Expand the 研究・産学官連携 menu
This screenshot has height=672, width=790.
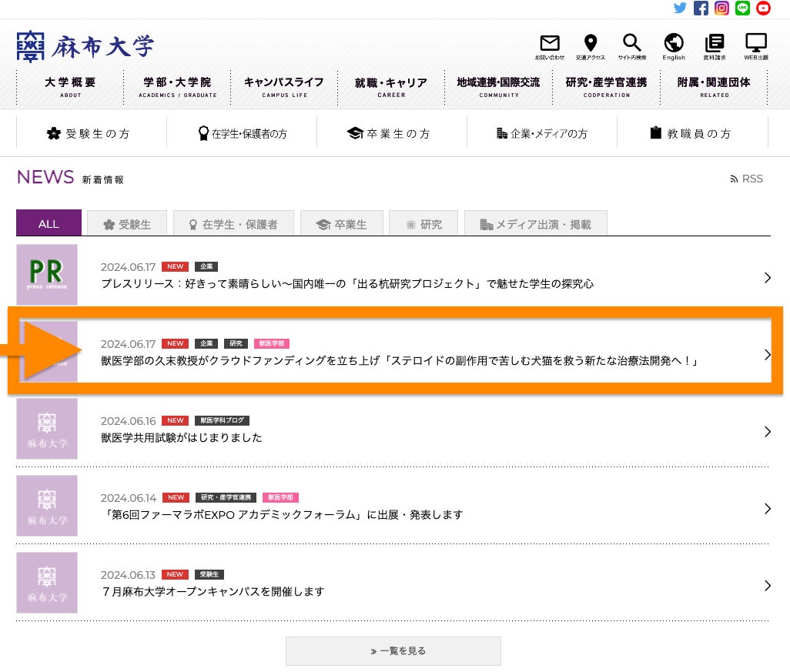pyautogui.click(x=606, y=87)
